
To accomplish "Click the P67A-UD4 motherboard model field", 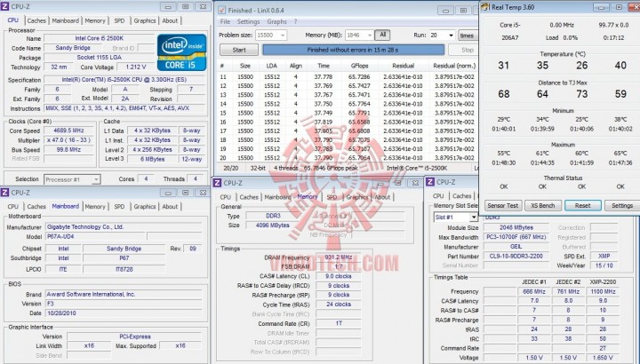I will (x=95, y=236).
